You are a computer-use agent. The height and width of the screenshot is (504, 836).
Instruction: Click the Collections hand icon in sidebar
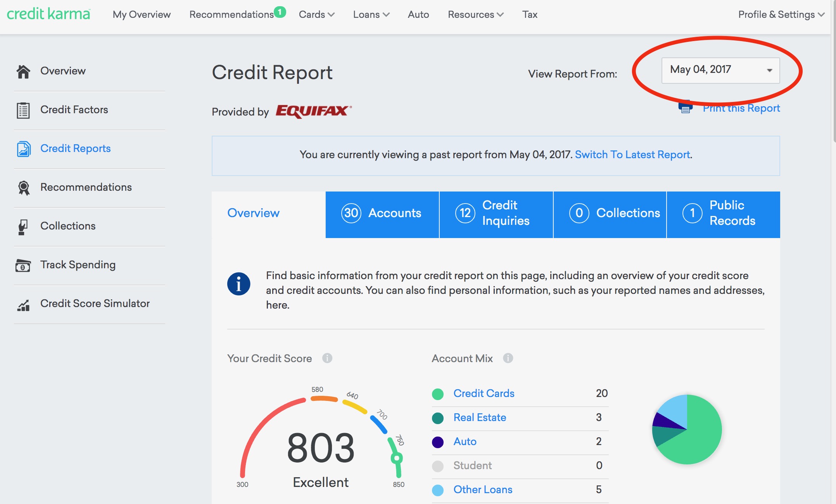[23, 227]
